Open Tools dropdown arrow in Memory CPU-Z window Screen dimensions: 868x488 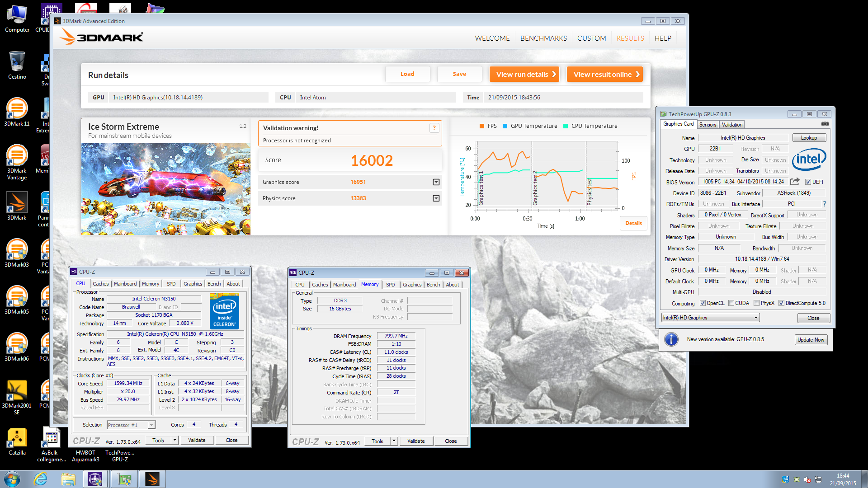[x=394, y=441]
